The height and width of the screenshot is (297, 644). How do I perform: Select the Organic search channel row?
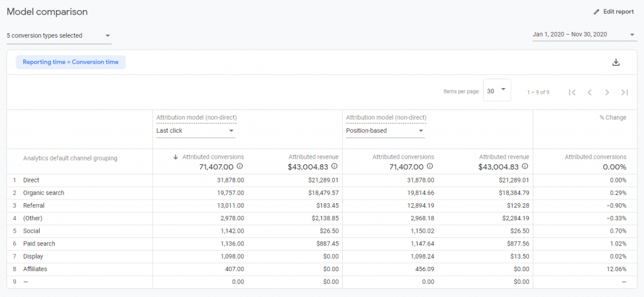(x=43, y=193)
